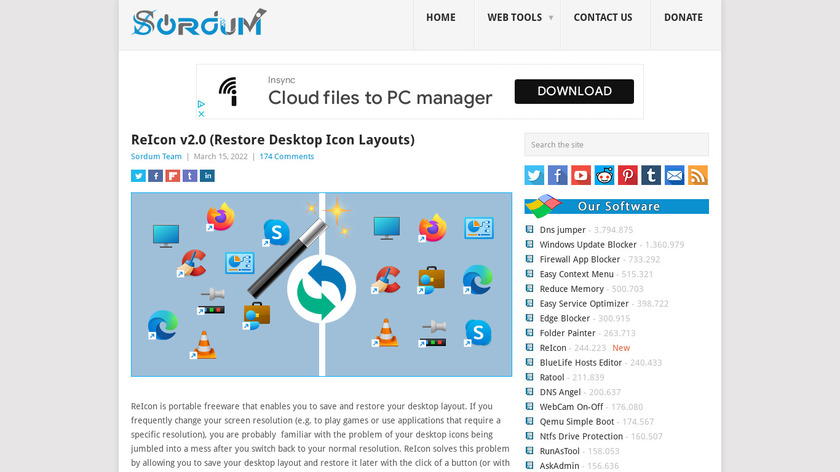Click the icon beside Folder Painter
This screenshot has height=472, width=840.
point(529,333)
